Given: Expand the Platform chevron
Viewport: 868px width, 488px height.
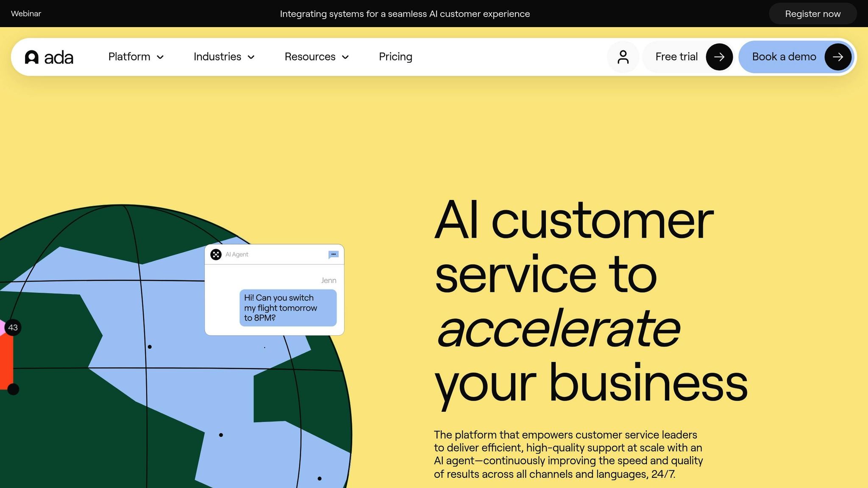Looking at the screenshot, I should [x=160, y=57].
